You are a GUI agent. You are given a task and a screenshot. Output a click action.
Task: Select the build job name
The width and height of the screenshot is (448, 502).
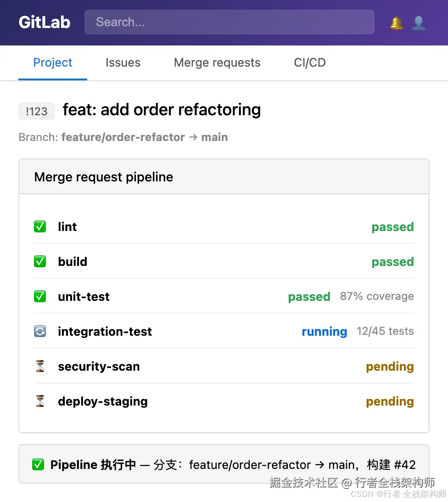tap(73, 262)
